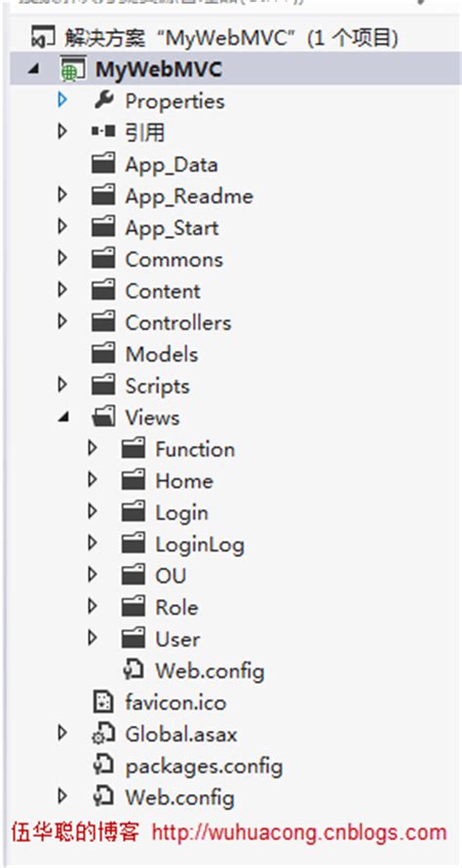Expand the LoginLog views folder
Viewport: 462px width, 868px height.
[93, 544]
